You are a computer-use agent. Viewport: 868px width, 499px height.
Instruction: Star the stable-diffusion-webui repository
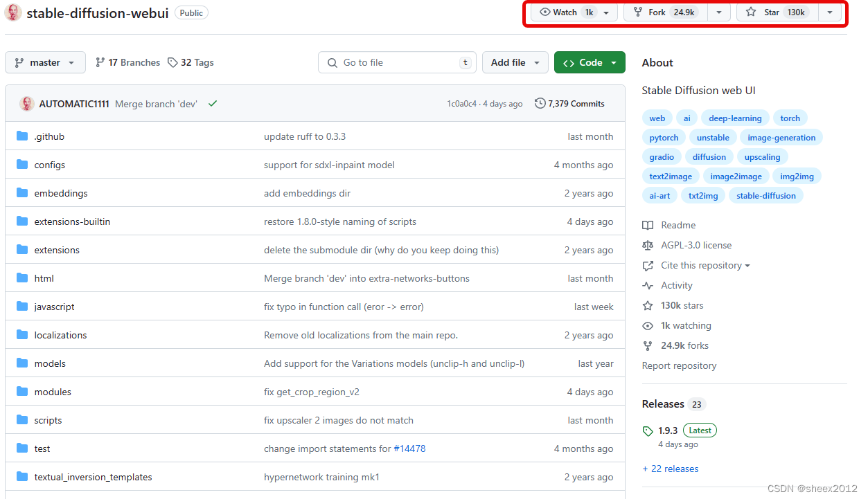tap(777, 12)
